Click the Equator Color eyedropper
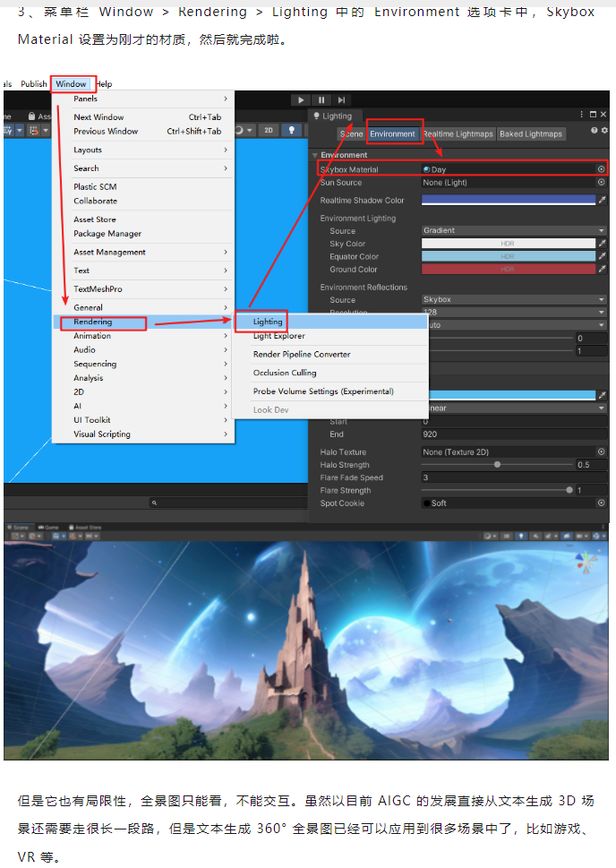616x868 pixels. (x=603, y=256)
